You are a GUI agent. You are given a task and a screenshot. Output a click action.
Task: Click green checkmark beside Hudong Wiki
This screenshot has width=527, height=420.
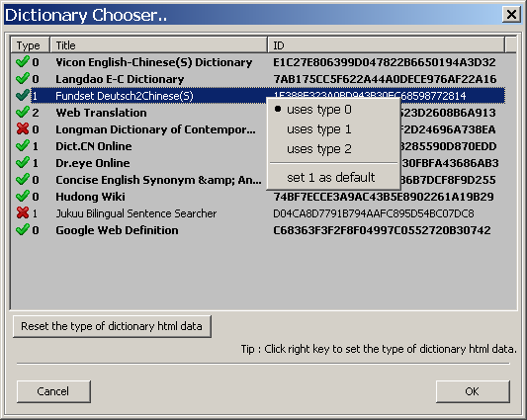pos(23,197)
